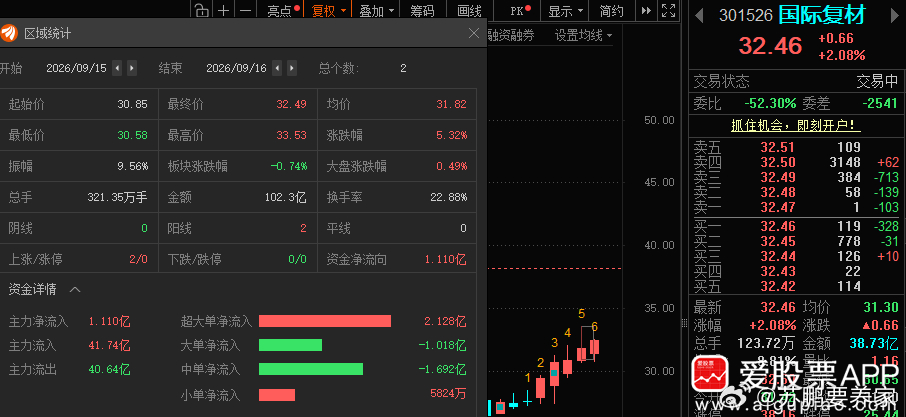Zoom out chart with minus icon
This screenshot has height=417, width=906.
[x=246, y=10]
